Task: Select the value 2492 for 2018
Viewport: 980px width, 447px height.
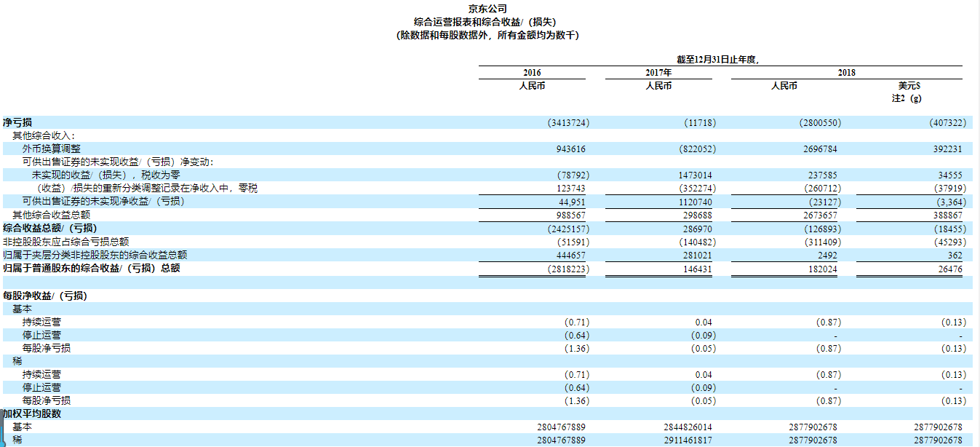Action: [826, 255]
